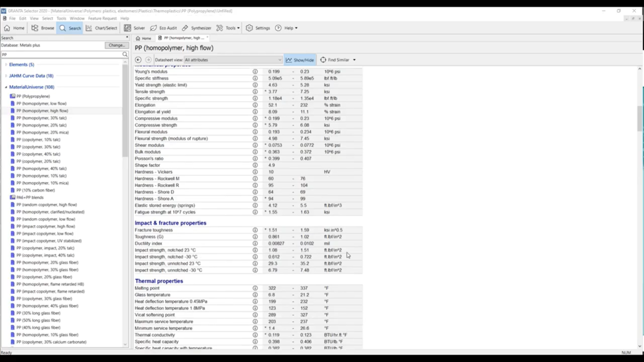Close the Search panel
The height and width of the screenshot is (362, 644).
point(127,38)
